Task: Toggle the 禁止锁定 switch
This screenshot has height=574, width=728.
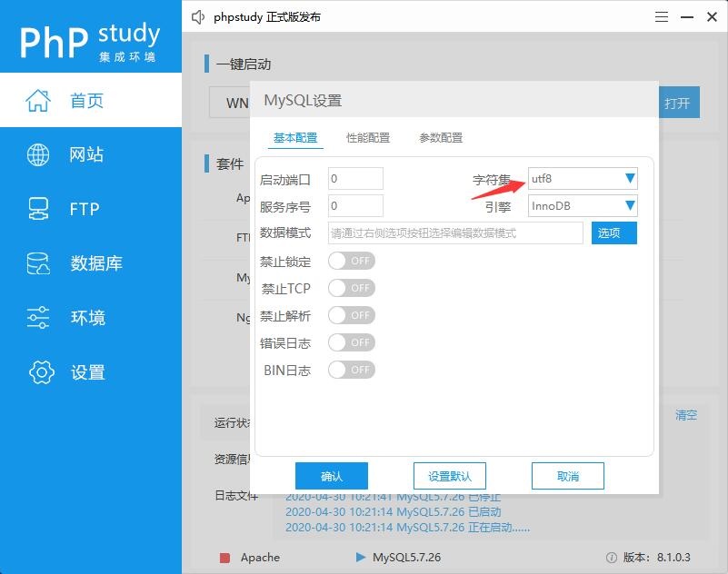Action: 352,262
